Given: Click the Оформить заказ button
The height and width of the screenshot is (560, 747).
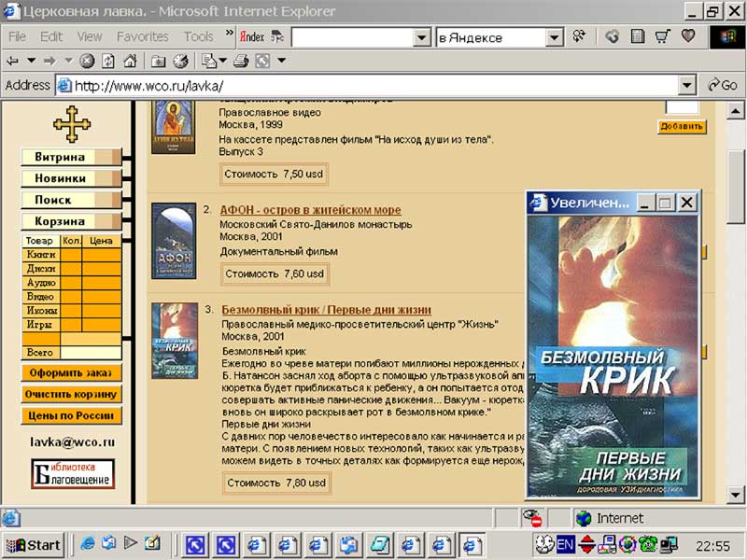Looking at the screenshot, I should [x=71, y=372].
